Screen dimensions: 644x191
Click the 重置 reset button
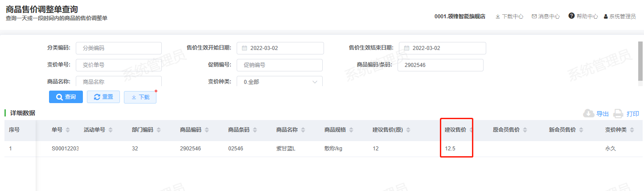103,97
